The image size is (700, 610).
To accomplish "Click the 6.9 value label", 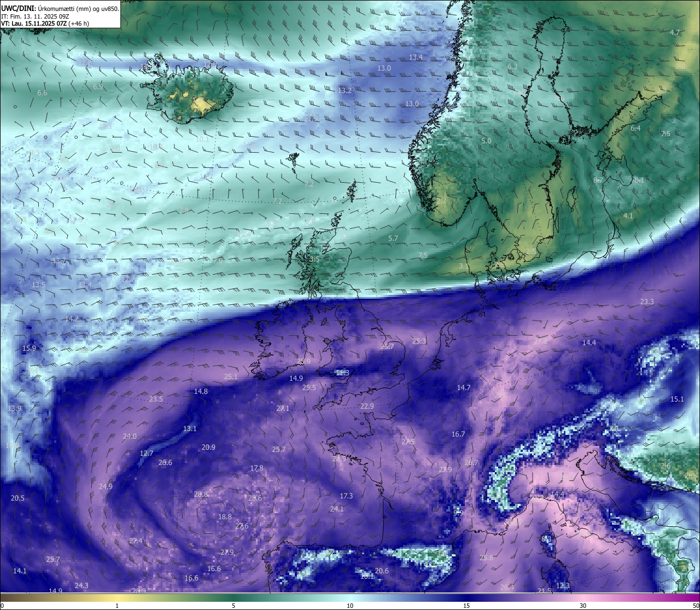I will tap(98, 87).
